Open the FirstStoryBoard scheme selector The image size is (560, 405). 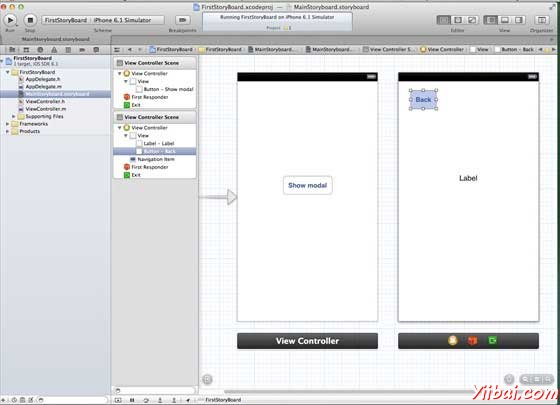point(65,20)
